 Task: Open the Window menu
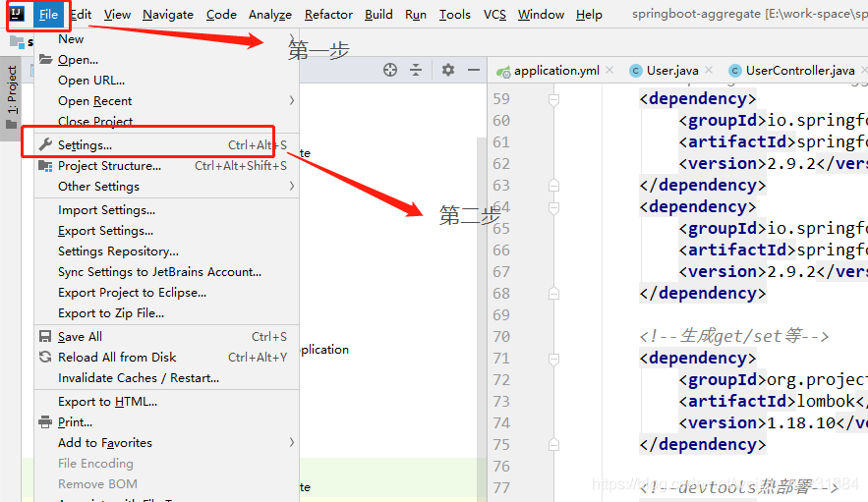(x=541, y=15)
